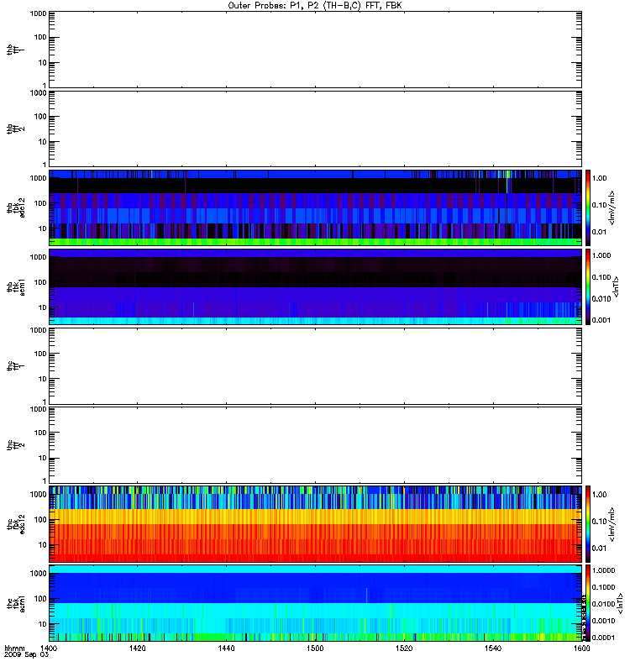Click '1.00' on thb edc12 color scale
Image resolution: width=630 pixels, height=672 pixels.
click(x=599, y=178)
